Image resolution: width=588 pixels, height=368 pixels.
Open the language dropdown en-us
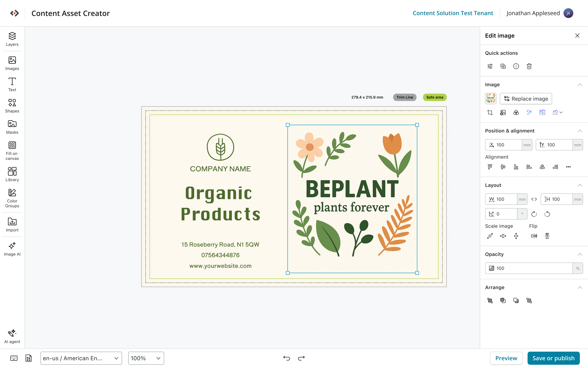point(81,358)
